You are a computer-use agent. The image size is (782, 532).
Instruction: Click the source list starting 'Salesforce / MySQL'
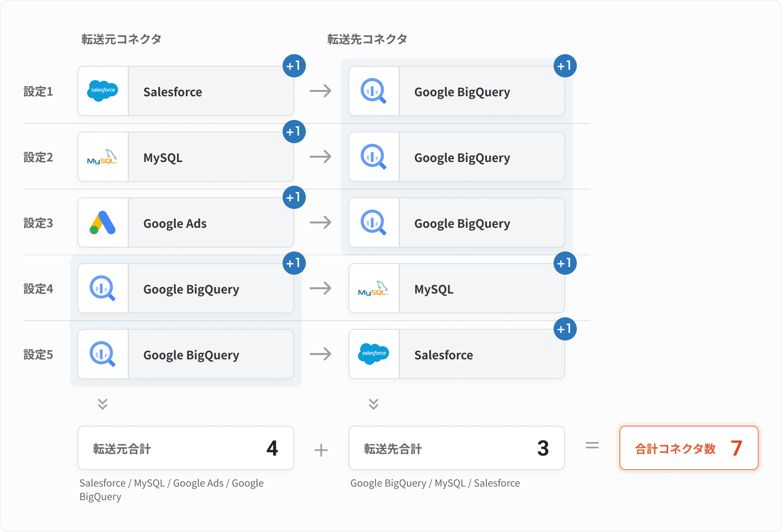[x=172, y=490]
